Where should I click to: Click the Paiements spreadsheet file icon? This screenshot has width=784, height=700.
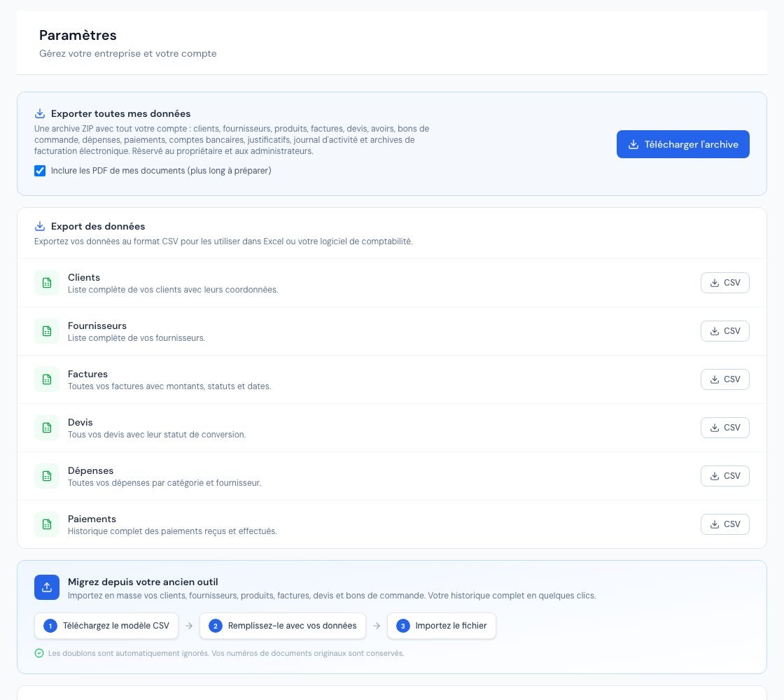click(47, 524)
